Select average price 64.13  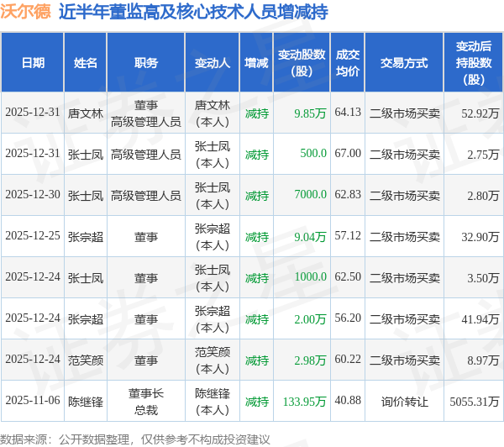coord(348,113)
